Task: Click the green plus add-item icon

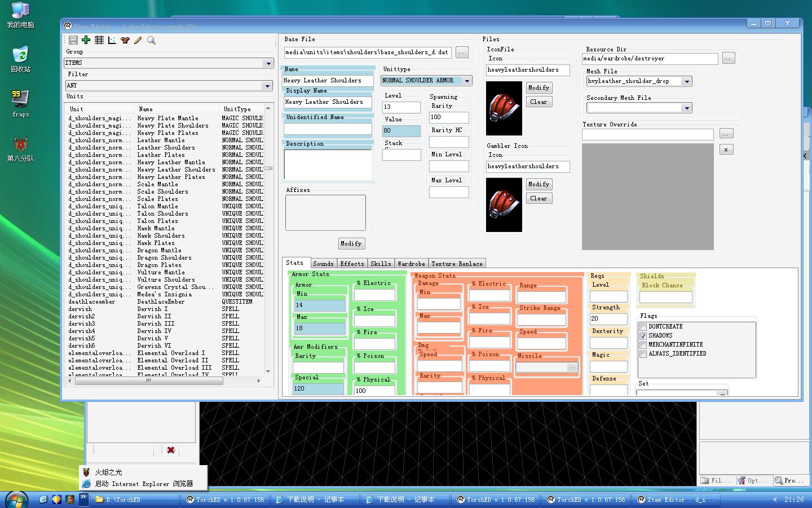Action: (86, 40)
